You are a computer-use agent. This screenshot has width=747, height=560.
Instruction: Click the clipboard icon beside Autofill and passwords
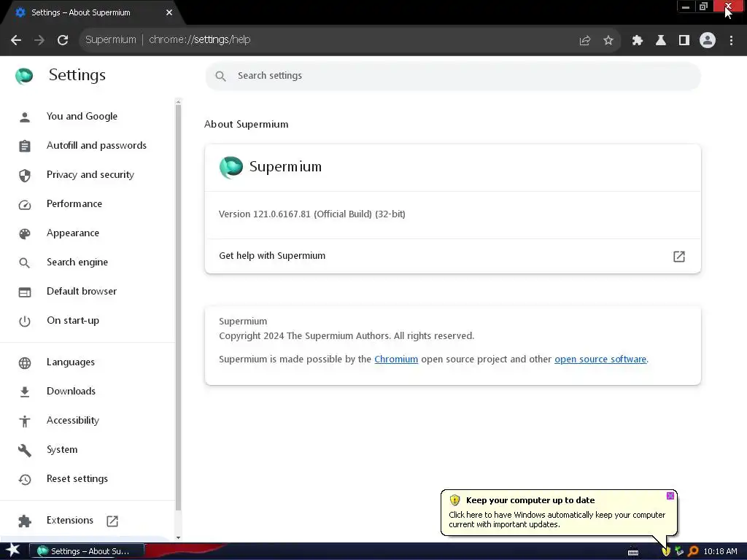[x=25, y=146]
